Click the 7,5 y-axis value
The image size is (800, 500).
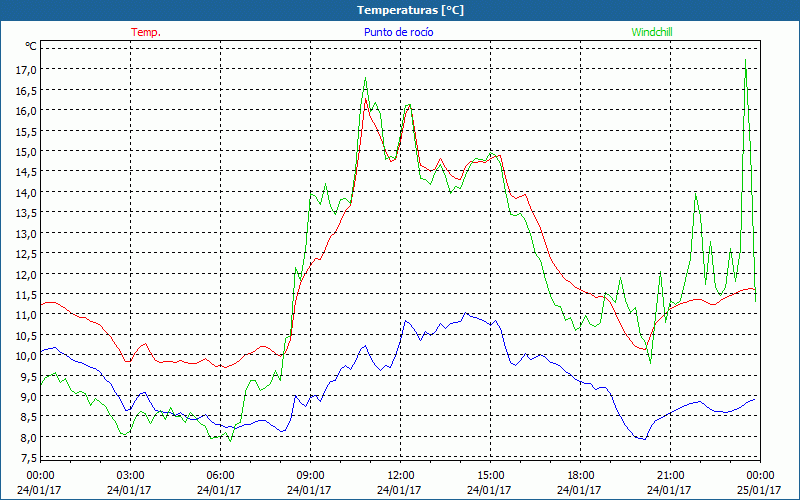pos(29,458)
